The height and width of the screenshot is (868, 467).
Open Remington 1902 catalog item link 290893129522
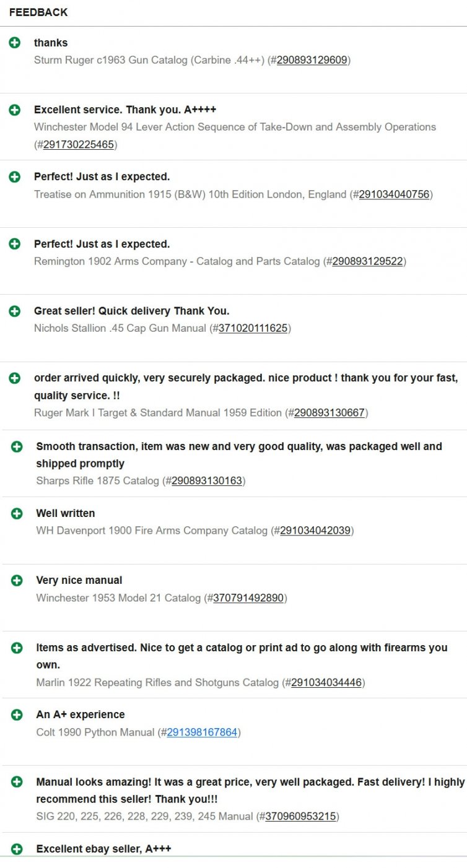coord(367,261)
